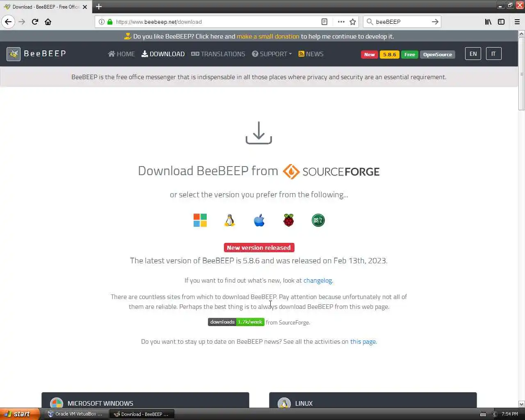
Task: Reload the current page
Action: point(35,22)
